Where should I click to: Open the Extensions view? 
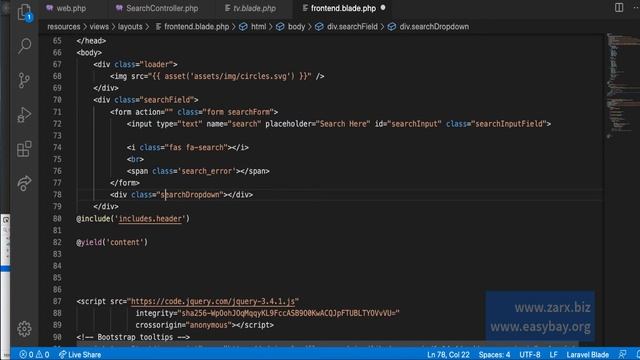[x=24, y=149]
